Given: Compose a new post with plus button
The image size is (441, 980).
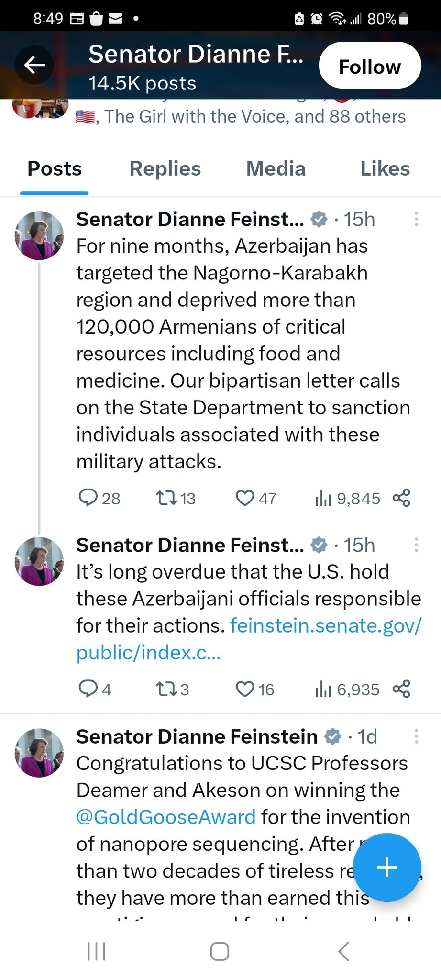Looking at the screenshot, I should coord(387,867).
